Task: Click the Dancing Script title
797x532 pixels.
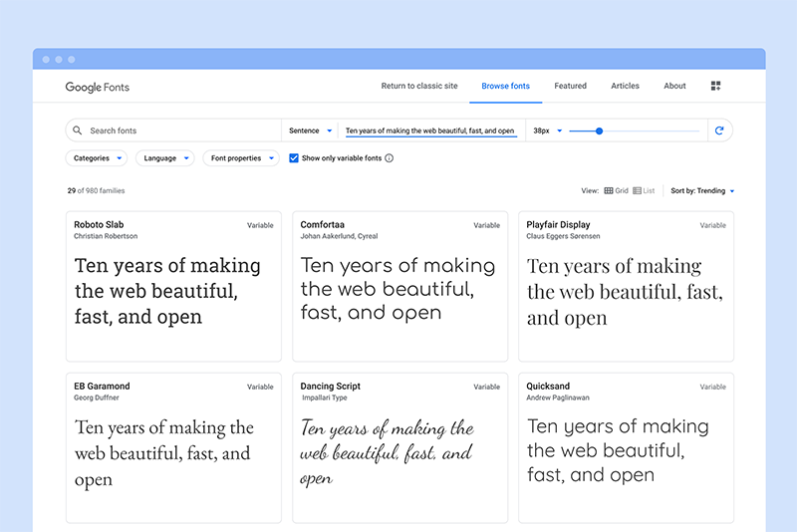Action: [331, 387]
